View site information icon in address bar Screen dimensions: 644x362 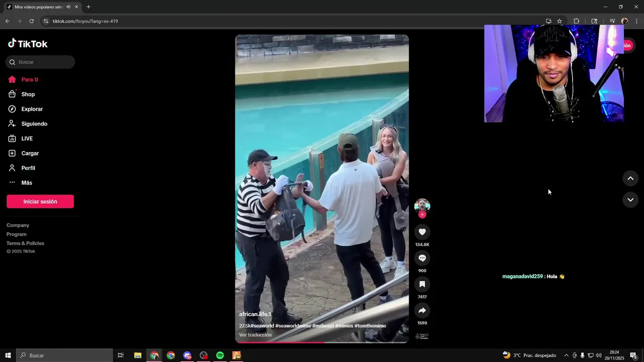point(46,21)
